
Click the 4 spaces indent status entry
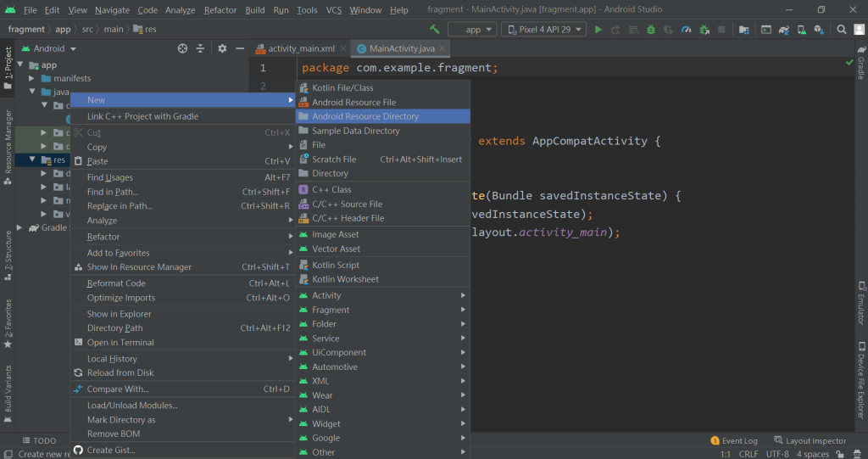pyautogui.click(x=813, y=454)
